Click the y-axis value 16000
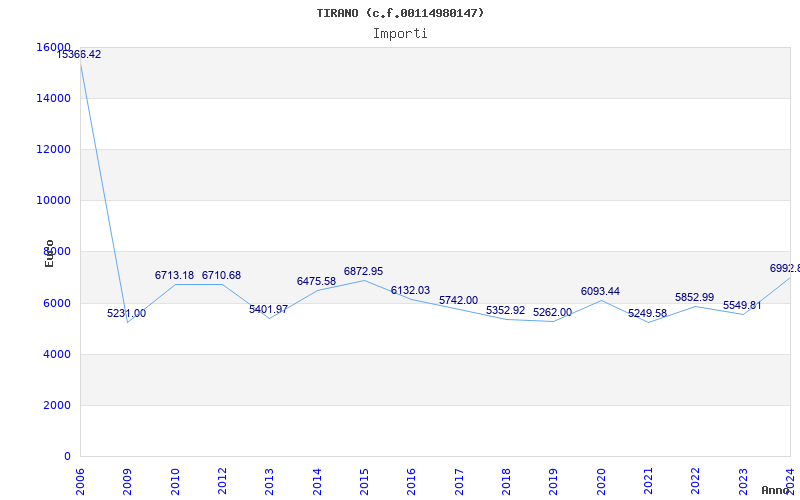 click(x=54, y=47)
